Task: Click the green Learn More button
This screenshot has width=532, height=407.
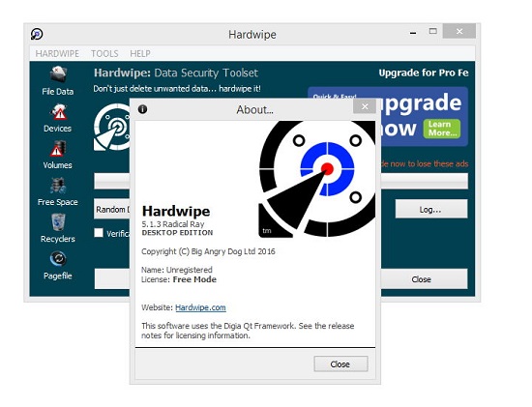Action: point(442,129)
